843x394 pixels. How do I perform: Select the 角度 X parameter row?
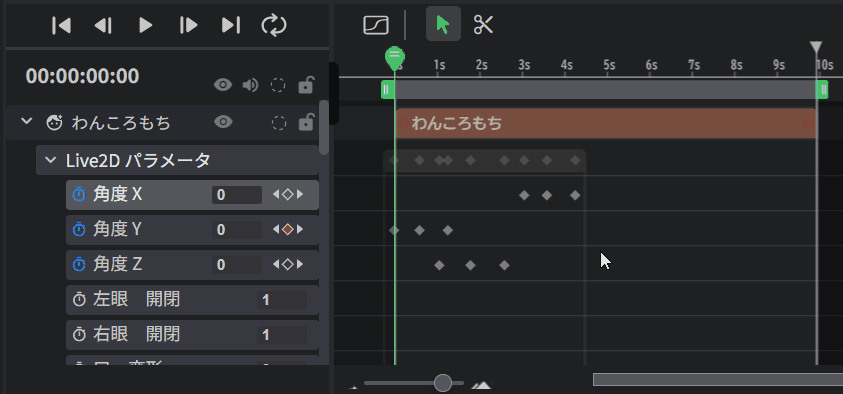[192, 195]
